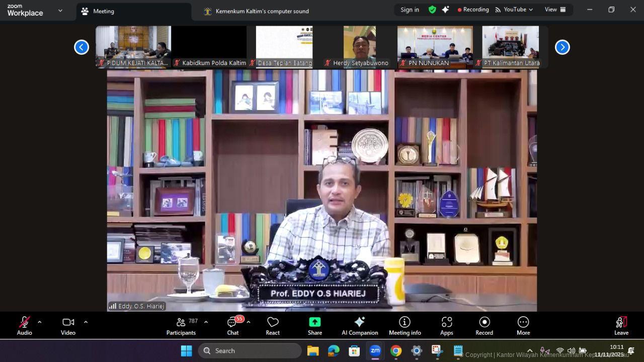The height and width of the screenshot is (362, 644).
Task: Open the View layout menu
Action: (555, 10)
